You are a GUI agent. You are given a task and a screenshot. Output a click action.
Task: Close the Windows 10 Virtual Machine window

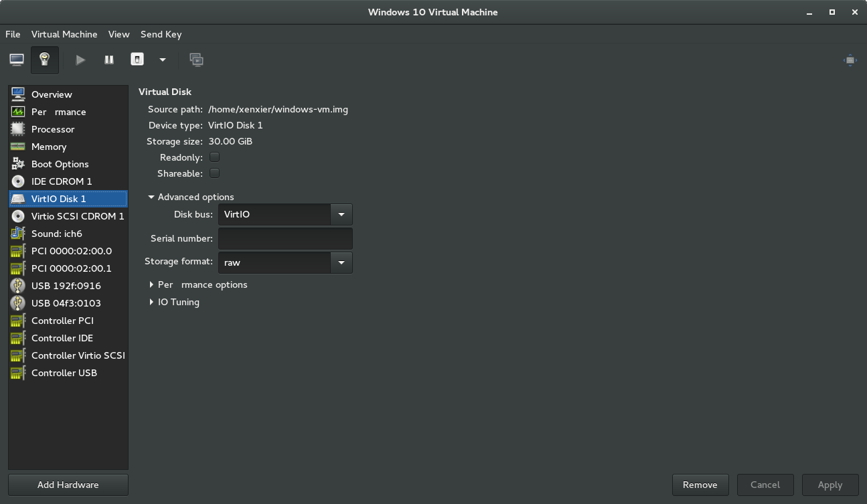(854, 12)
